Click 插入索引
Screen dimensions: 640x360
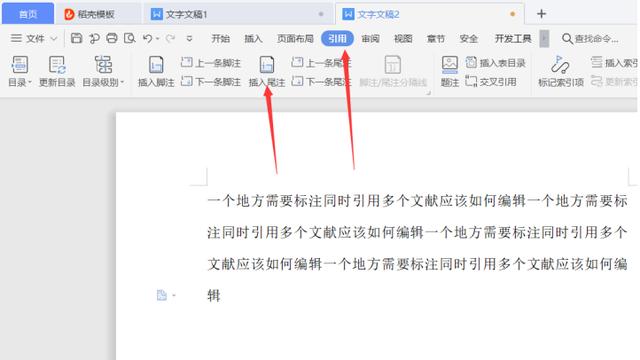click(x=614, y=63)
